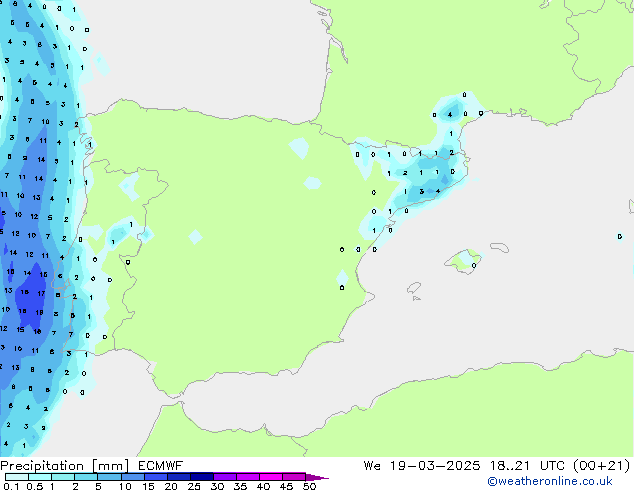This screenshot has width=634, height=490.
Task: Click the legend value label '50'
Action: pos(309,486)
